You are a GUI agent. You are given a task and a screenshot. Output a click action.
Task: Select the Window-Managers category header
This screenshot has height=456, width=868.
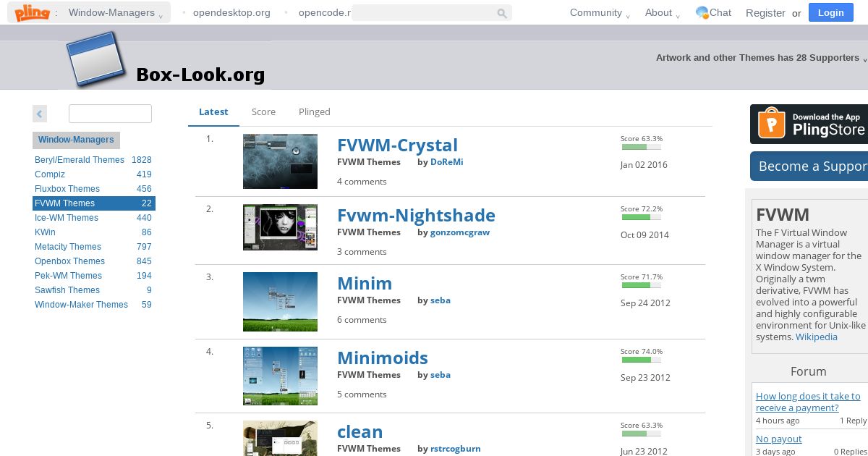click(76, 140)
